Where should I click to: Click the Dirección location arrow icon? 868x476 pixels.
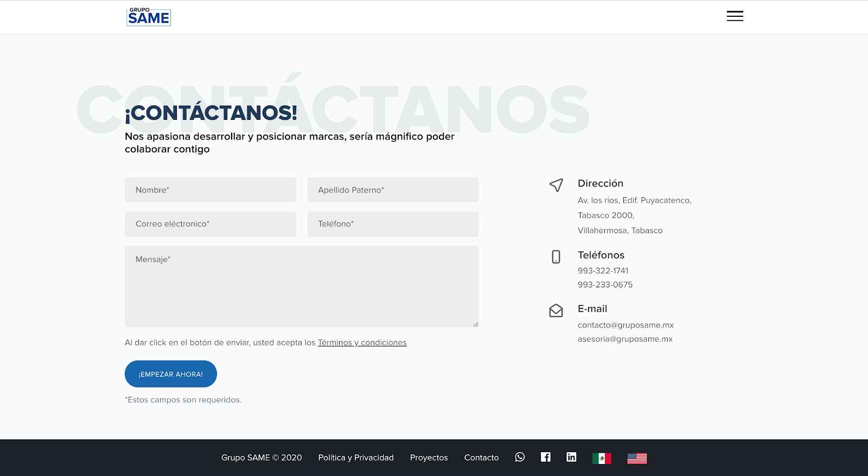click(556, 185)
